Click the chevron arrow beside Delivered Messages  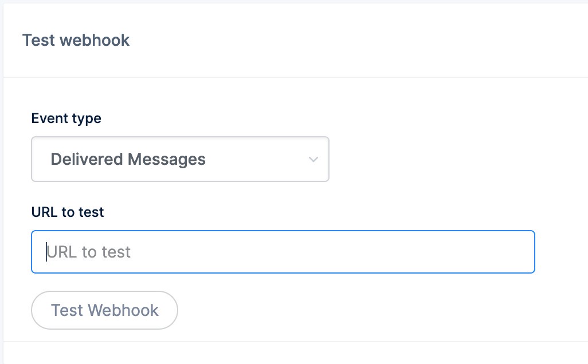pyautogui.click(x=313, y=159)
